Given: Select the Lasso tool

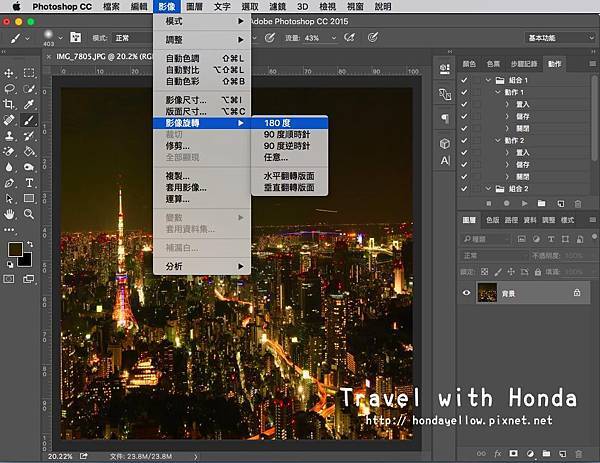Looking at the screenshot, I should click(x=9, y=88).
